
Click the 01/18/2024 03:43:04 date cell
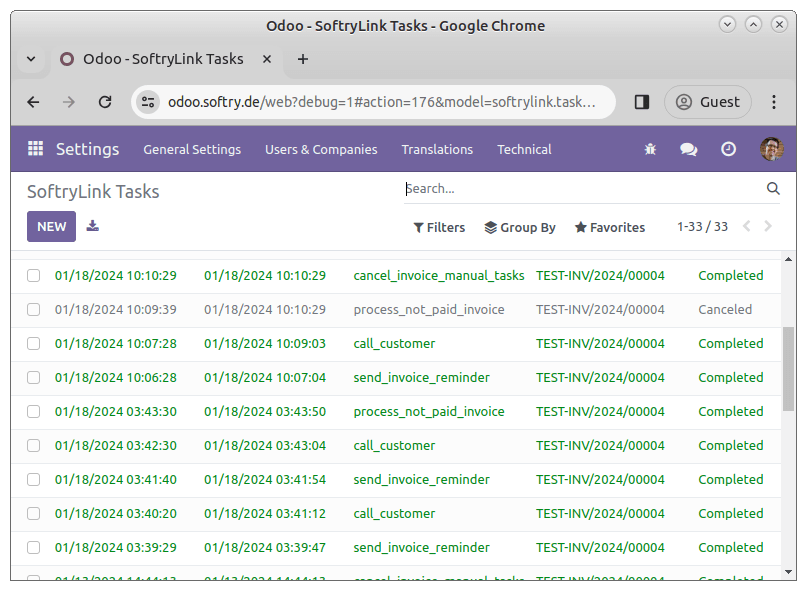pos(265,445)
